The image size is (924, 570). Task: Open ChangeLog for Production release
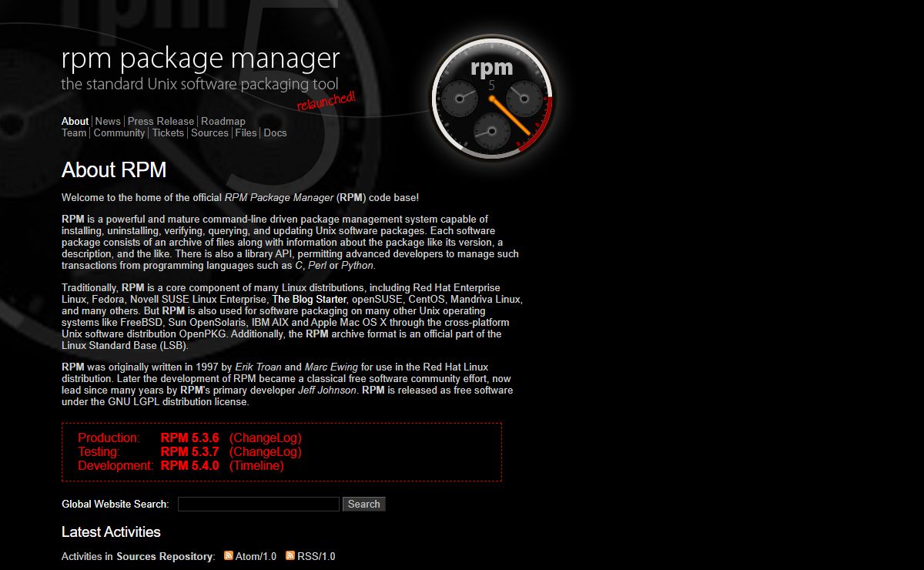coord(266,438)
